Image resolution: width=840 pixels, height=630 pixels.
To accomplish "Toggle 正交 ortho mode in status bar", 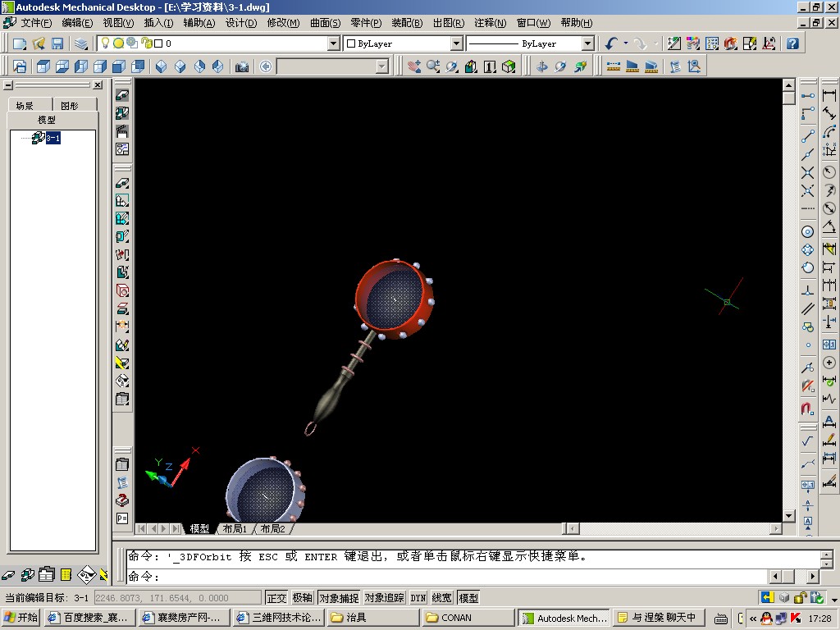I will click(x=276, y=598).
